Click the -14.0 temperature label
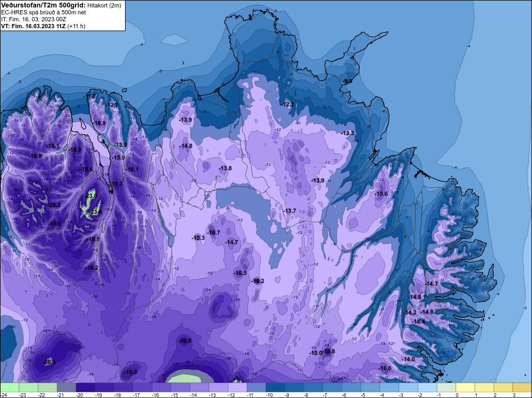532x398 pixels. pyautogui.click(x=408, y=359)
